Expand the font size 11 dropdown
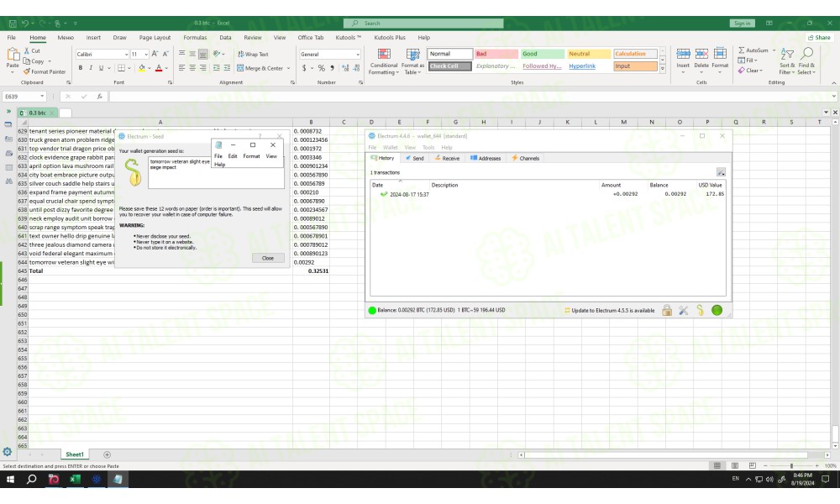Screen dimensions: 840x504 tap(146, 54)
